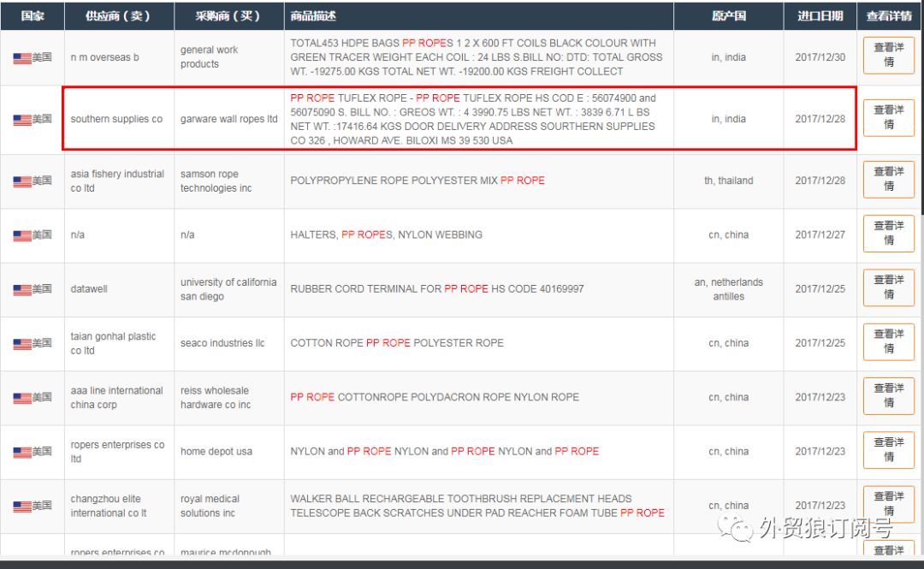
Task: View details for home depot usa row
Action: (x=889, y=450)
